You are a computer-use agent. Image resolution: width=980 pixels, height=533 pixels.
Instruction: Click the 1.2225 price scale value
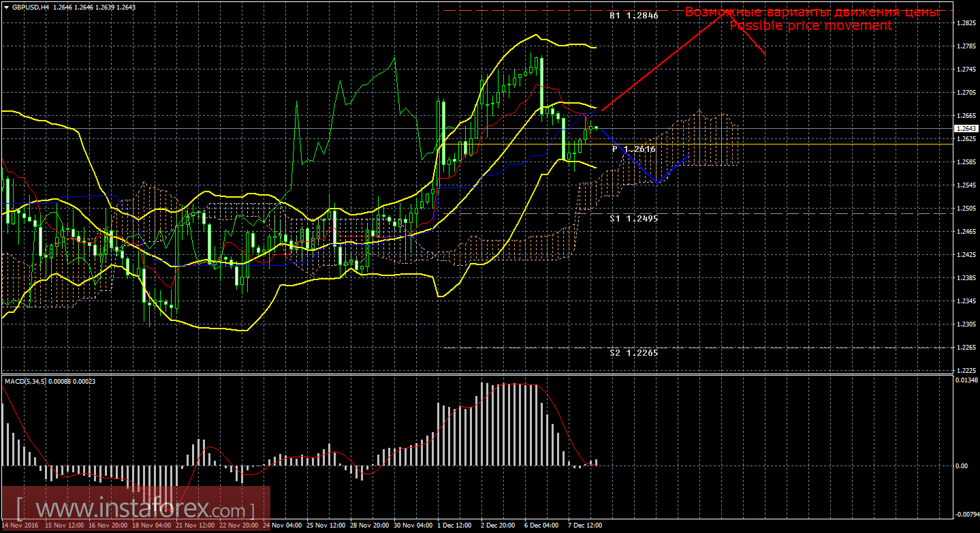(x=965, y=371)
